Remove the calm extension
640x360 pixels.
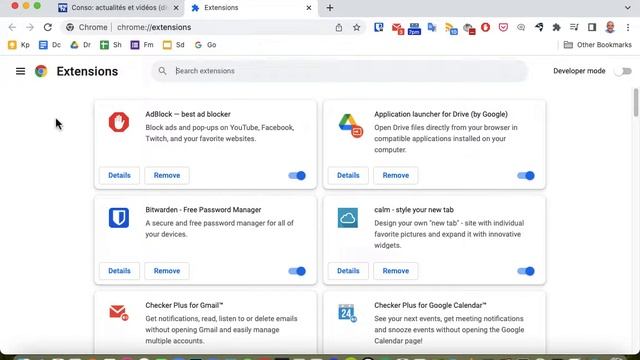coord(396,271)
